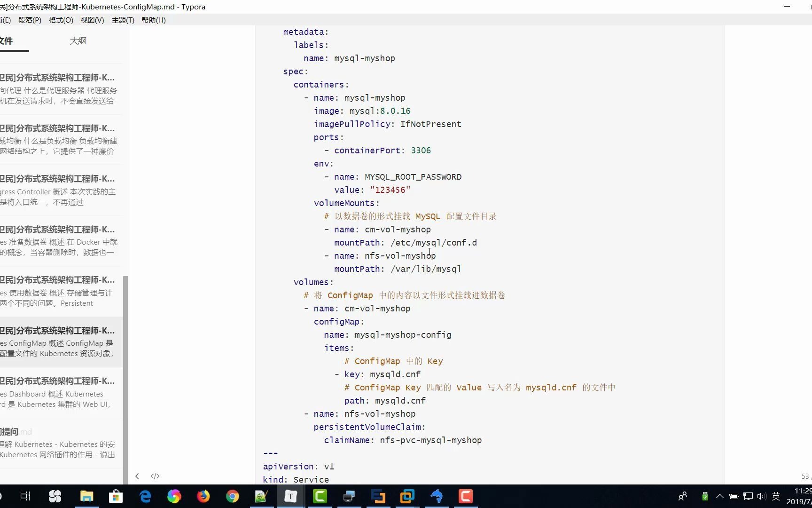Select the ConfigMap 概述 file in sidebar
The height and width of the screenshot is (508, 812).
(61, 341)
